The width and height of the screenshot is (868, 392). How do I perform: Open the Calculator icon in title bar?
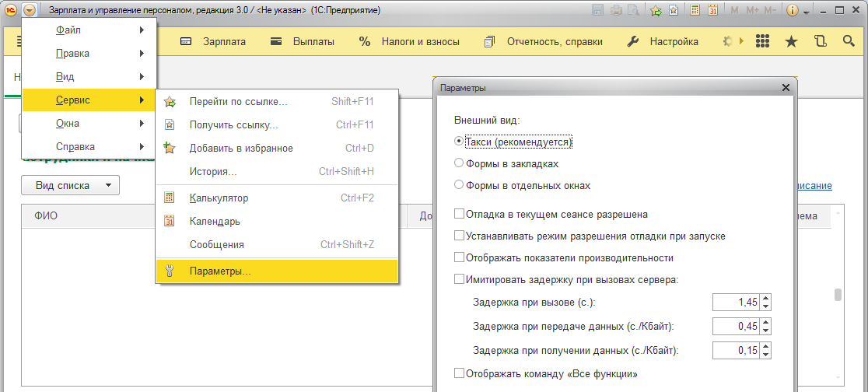click(696, 10)
